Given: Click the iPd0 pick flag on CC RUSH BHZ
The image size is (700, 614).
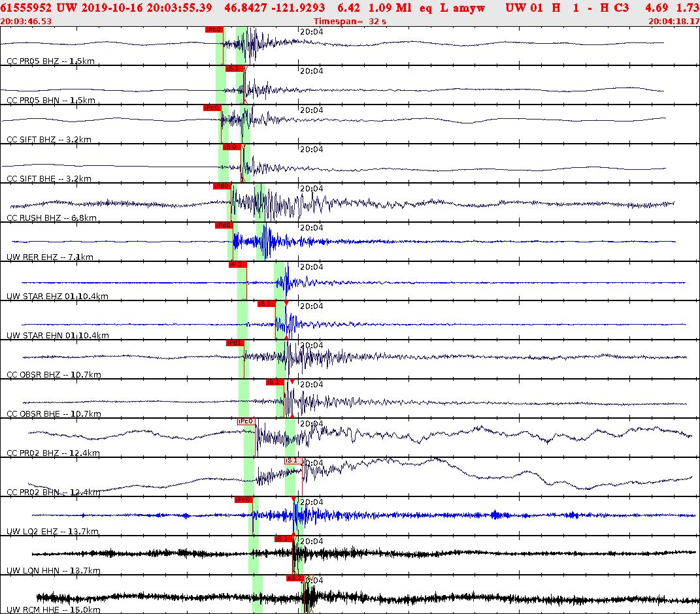Looking at the screenshot, I should tap(223, 186).
